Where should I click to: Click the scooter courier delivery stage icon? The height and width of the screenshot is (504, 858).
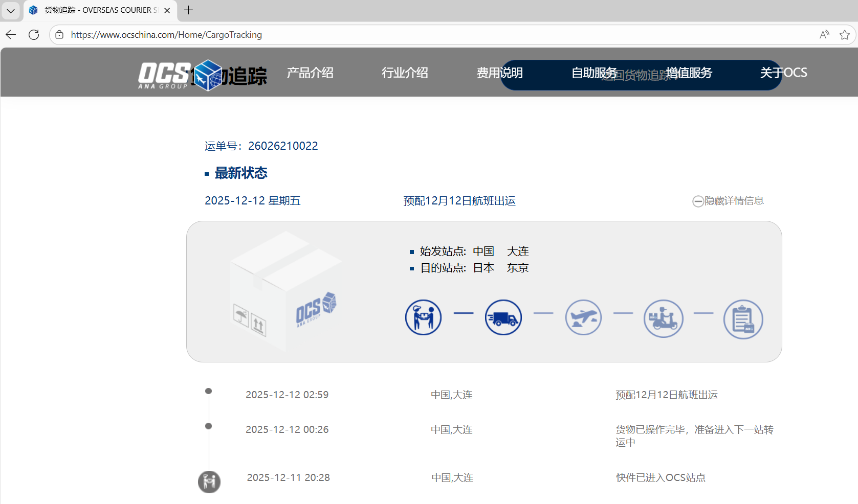tap(663, 318)
